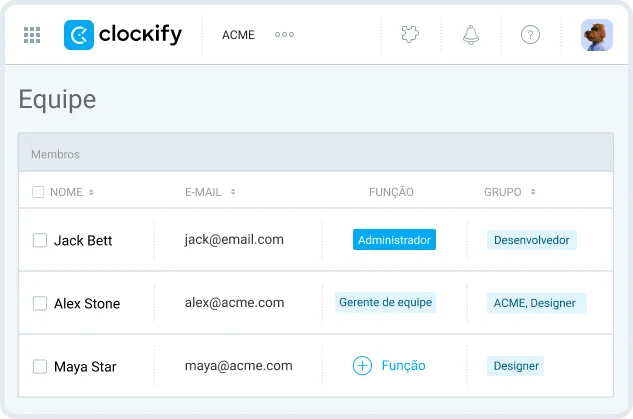
Task: Check the Alex Stone row checkbox
Action: coord(40,303)
